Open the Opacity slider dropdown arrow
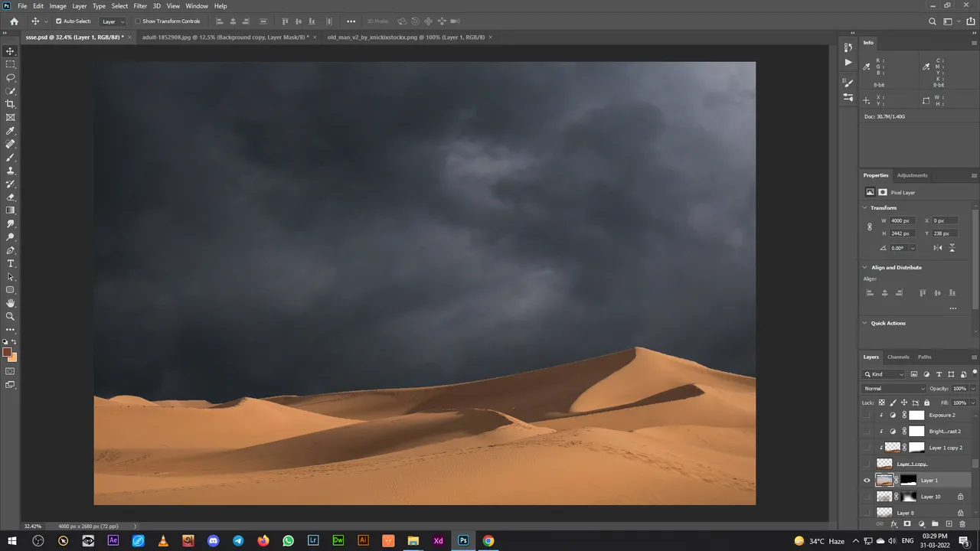This screenshot has width=980, height=551. [x=973, y=389]
